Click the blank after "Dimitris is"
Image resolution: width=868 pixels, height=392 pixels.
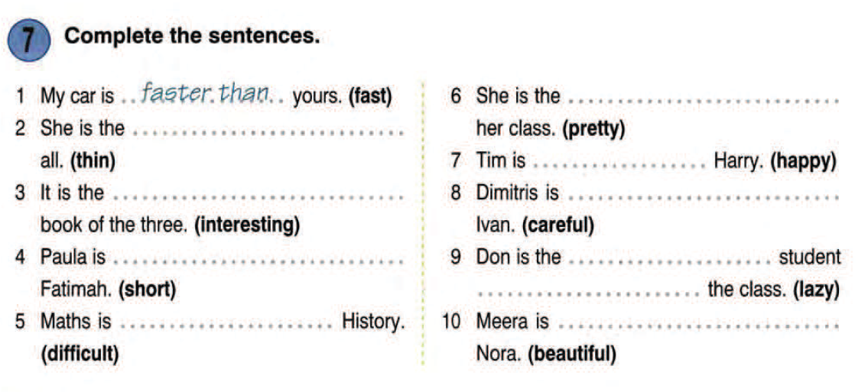pos(704,196)
